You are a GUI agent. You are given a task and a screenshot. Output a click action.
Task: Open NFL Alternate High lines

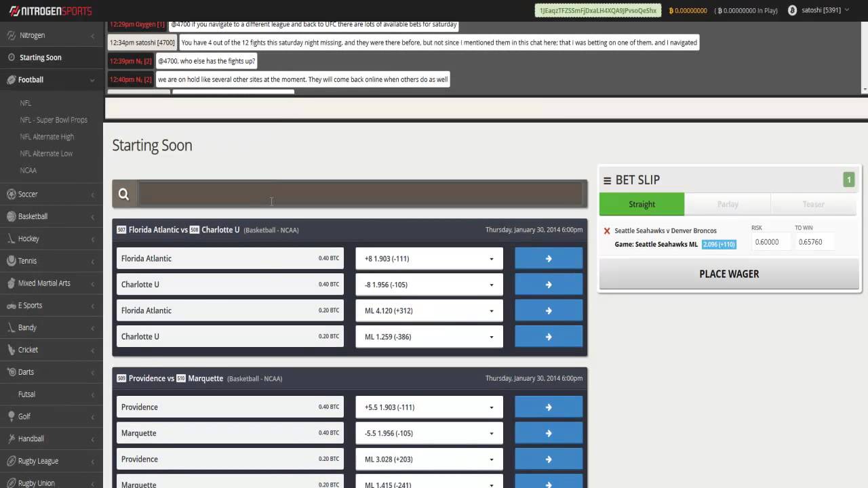(47, 137)
